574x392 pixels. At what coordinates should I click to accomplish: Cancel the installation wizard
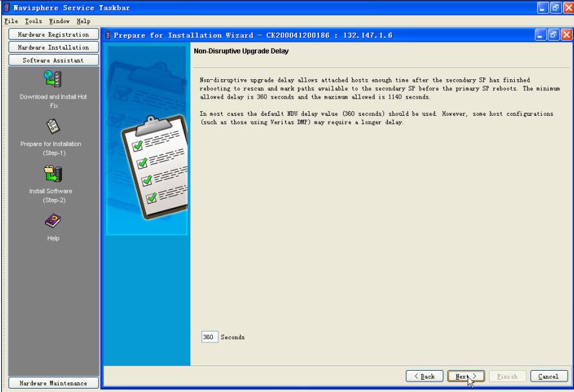(x=549, y=377)
